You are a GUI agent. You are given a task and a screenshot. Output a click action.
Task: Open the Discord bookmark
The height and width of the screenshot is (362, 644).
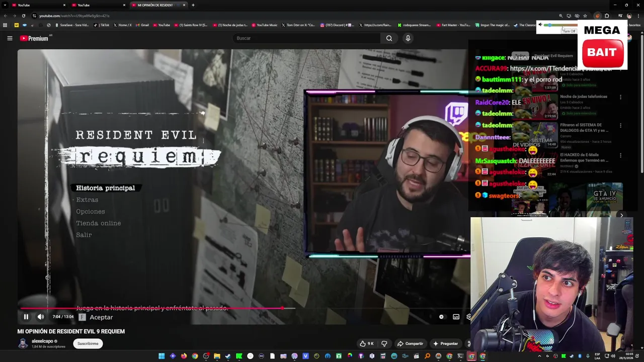tap(337, 25)
